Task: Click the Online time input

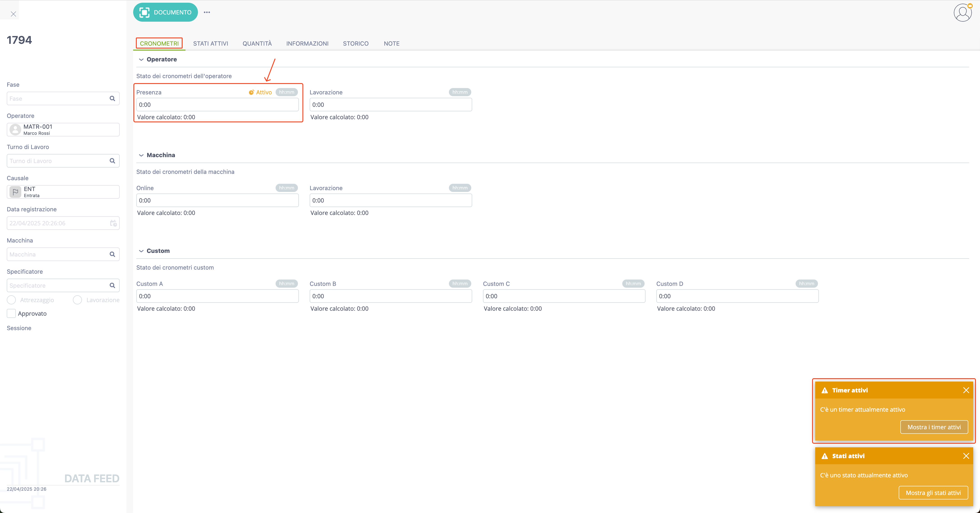Action: (218, 201)
